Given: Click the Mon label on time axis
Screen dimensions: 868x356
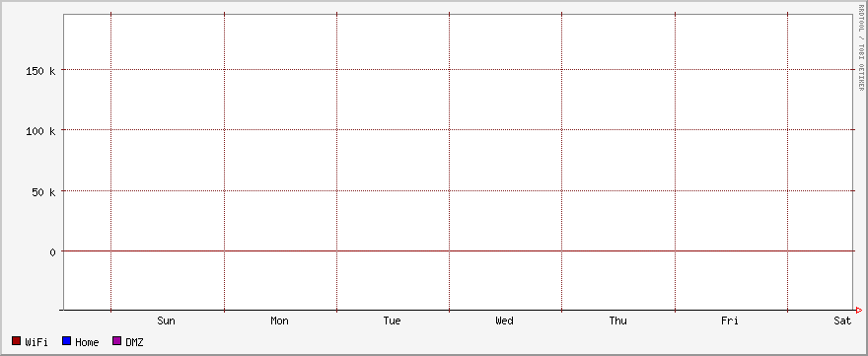Looking at the screenshot, I should pyautogui.click(x=279, y=320).
